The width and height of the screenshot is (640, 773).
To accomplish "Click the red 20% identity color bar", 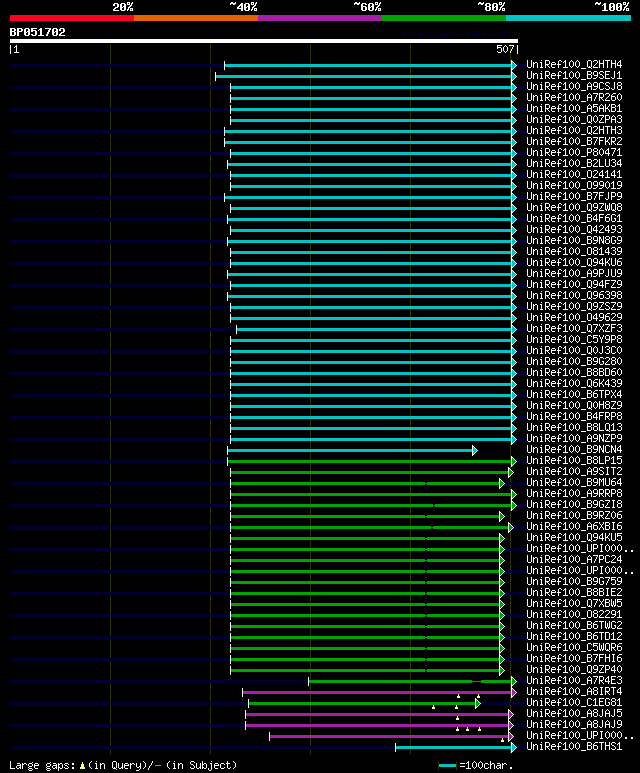I will [71, 18].
